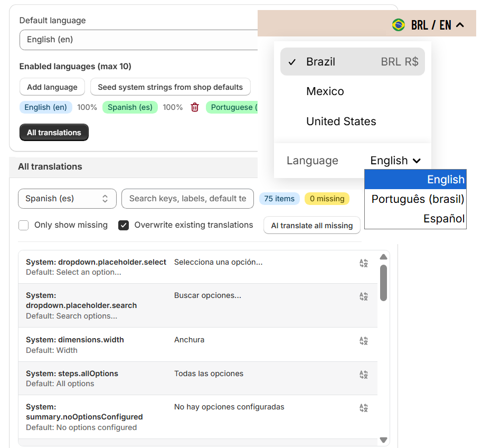Open the Default language English (en) field
This screenshot has width=482, height=448.
point(138,40)
